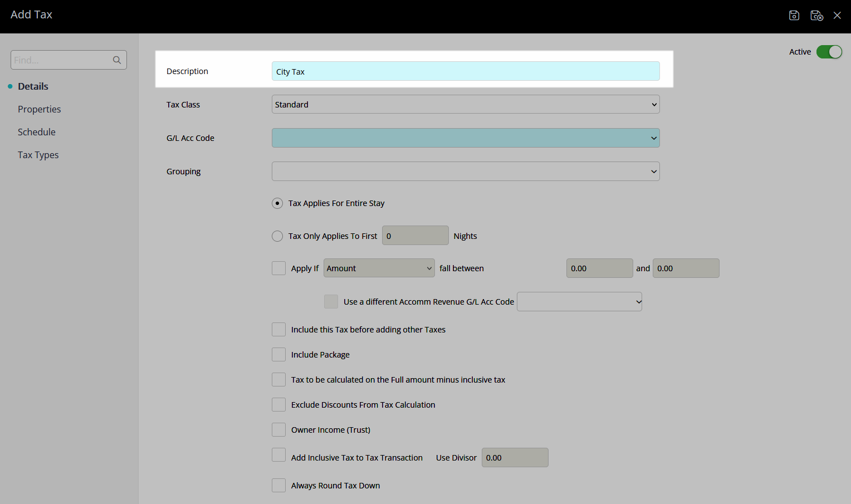Screen dimensions: 851x504
Task: Go to the Details section
Action: 33,86
